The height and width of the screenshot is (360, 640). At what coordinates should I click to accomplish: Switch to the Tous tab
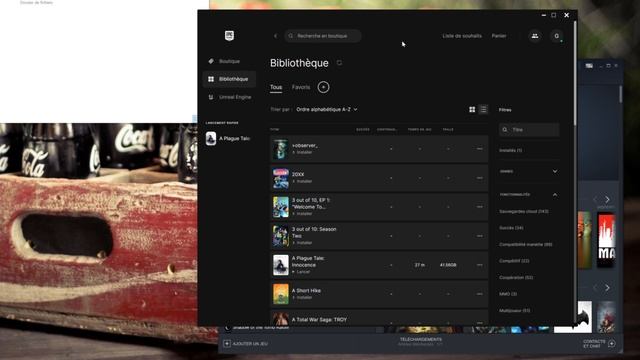pyautogui.click(x=276, y=87)
